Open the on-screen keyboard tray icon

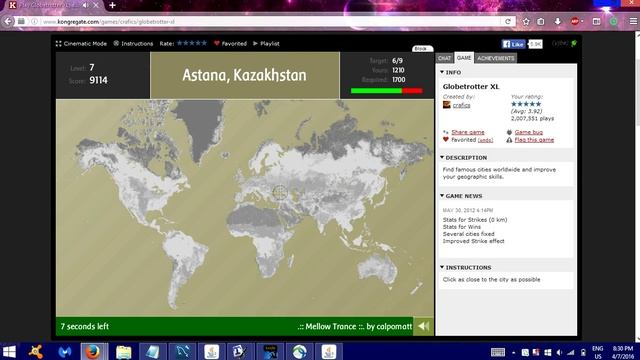pos(498,352)
